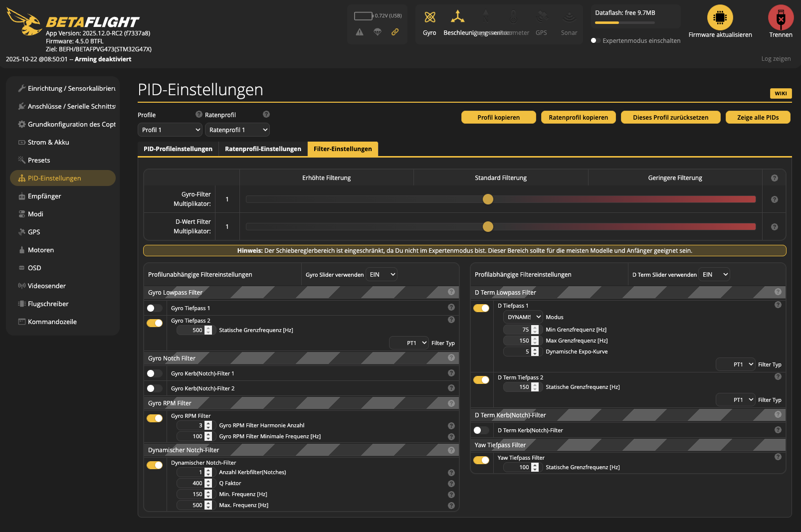Click the Q Faktor input field
Screen dimensions: 801x532
point(191,483)
